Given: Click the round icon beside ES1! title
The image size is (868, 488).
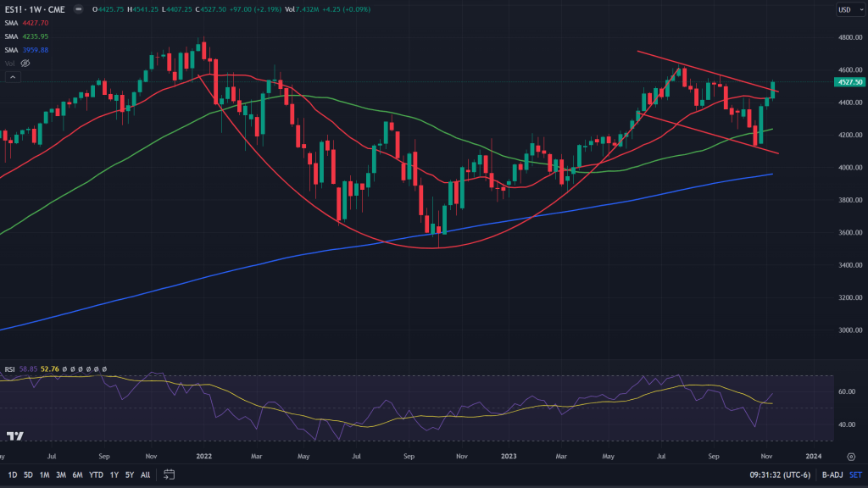Looking at the screenshot, I should tap(79, 10).
